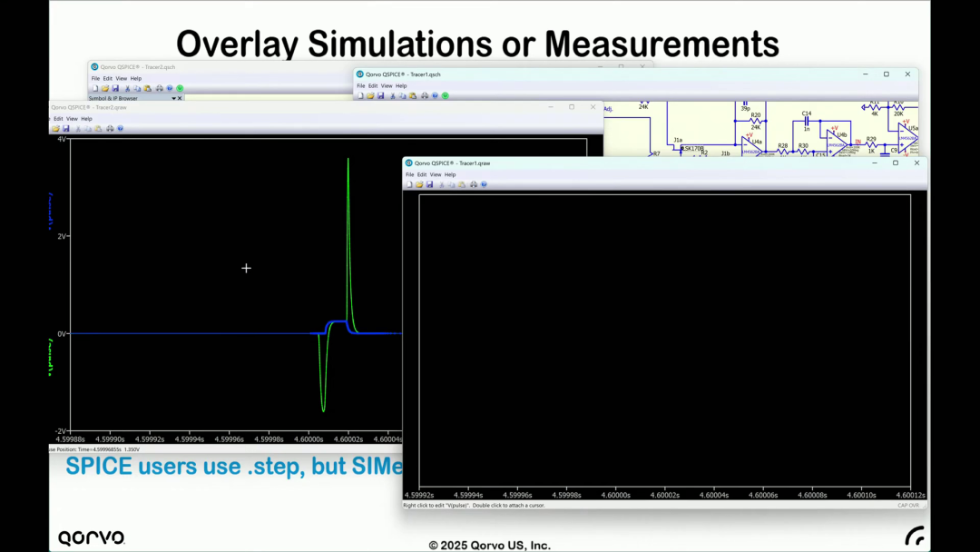Select the blue waveform pulse trace
Image resolution: width=980 pixels, height=552 pixels.
(x=338, y=322)
